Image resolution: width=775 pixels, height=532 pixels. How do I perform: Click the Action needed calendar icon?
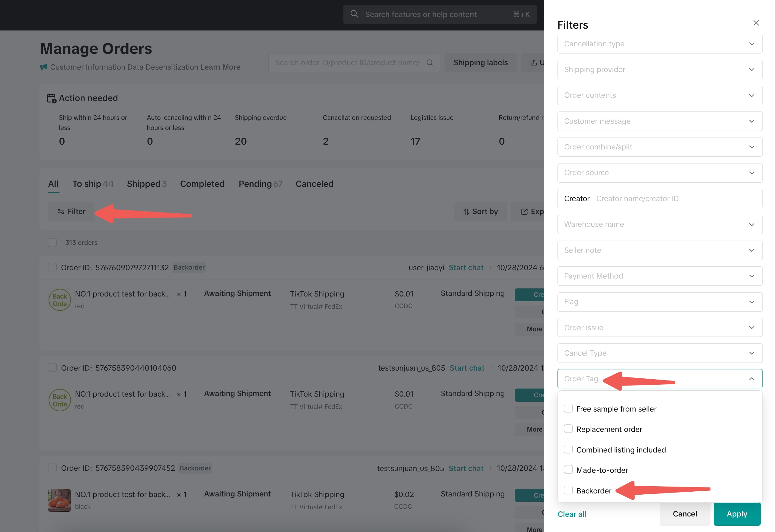pos(51,98)
